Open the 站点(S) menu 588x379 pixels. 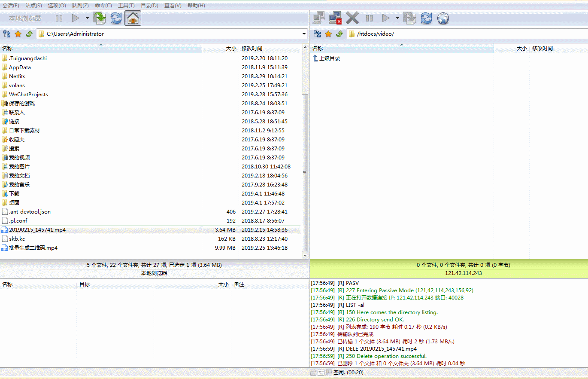pyautogui.click(x=33, y=6)
